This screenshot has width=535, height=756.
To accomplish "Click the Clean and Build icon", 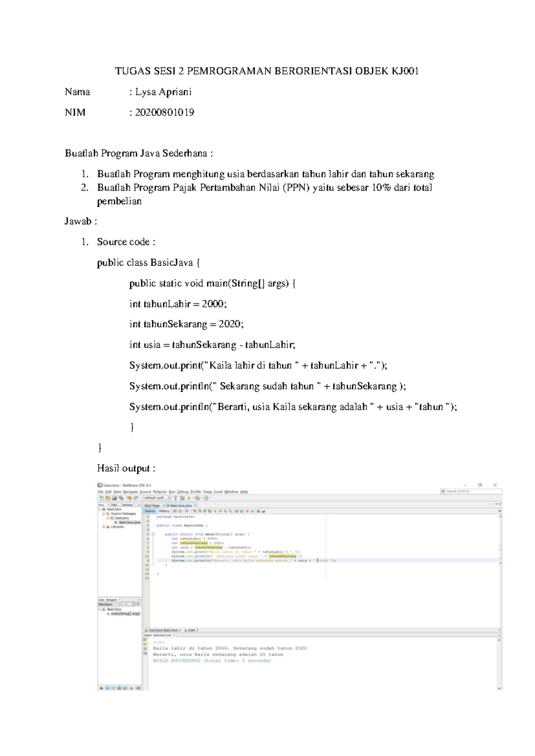I will click(x=182, y=498).
